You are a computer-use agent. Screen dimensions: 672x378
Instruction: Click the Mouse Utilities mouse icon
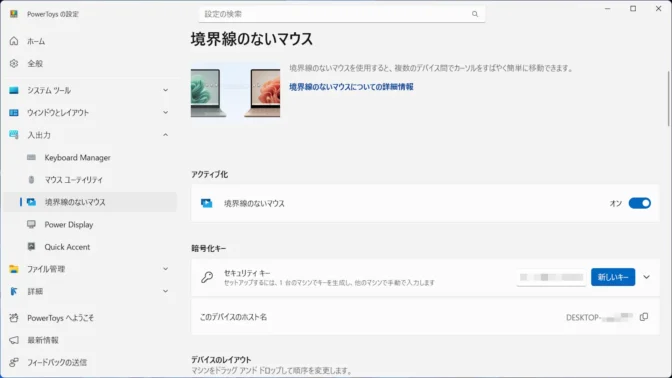[31, 180]
